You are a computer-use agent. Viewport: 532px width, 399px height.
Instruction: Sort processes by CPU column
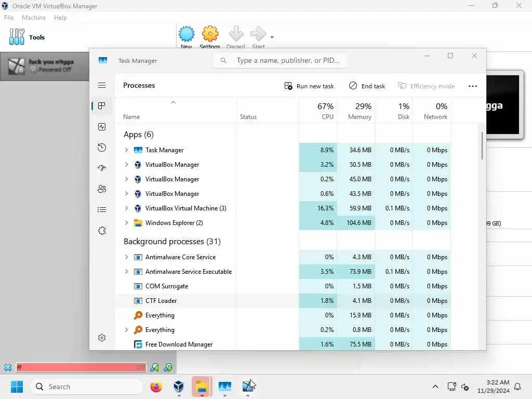coord(318,111)
